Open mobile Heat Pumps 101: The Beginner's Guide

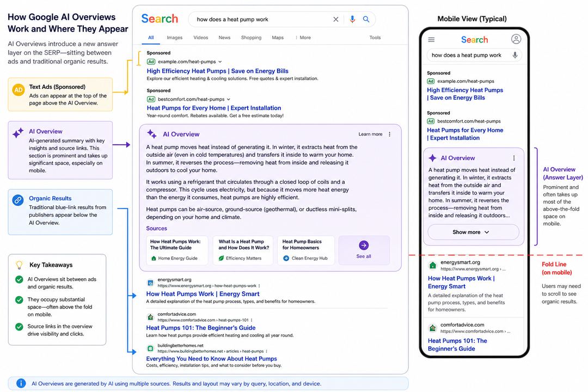[457, 344]
